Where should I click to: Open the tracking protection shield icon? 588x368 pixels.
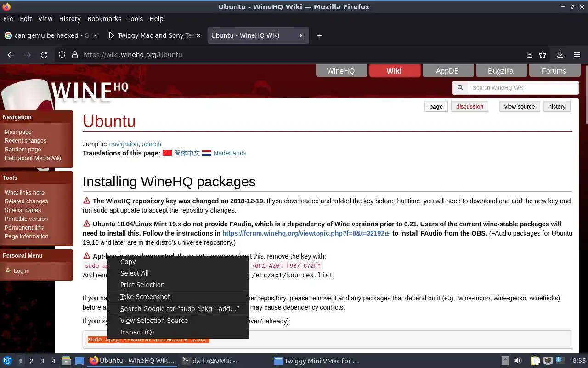(62, 55)
